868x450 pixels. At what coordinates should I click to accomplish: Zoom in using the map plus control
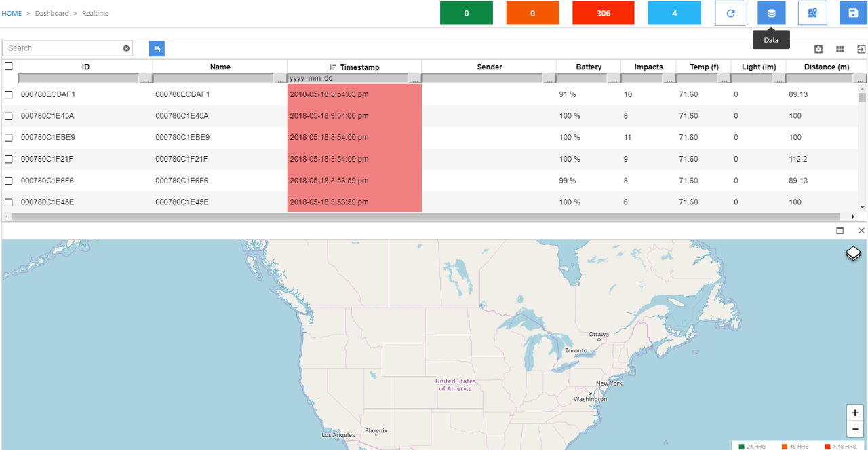pyautogui.click(x=855, y=413)
